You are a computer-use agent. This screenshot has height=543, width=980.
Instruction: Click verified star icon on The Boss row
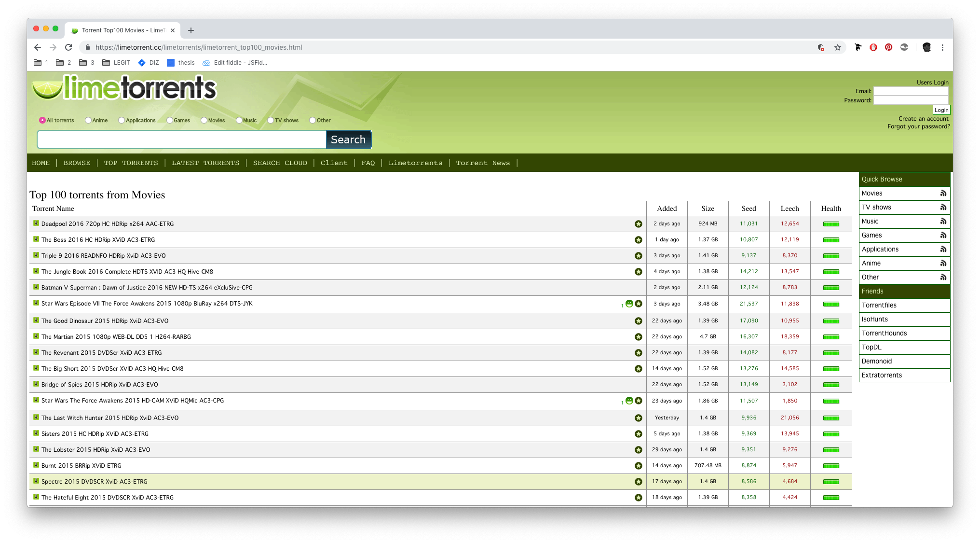[x=638, y=240]
